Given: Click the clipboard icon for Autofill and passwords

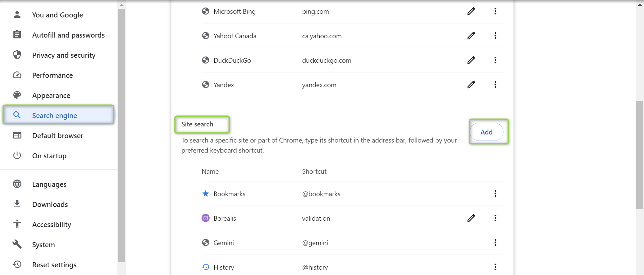Looking at the screenshot, I should (x=17, y=35).
